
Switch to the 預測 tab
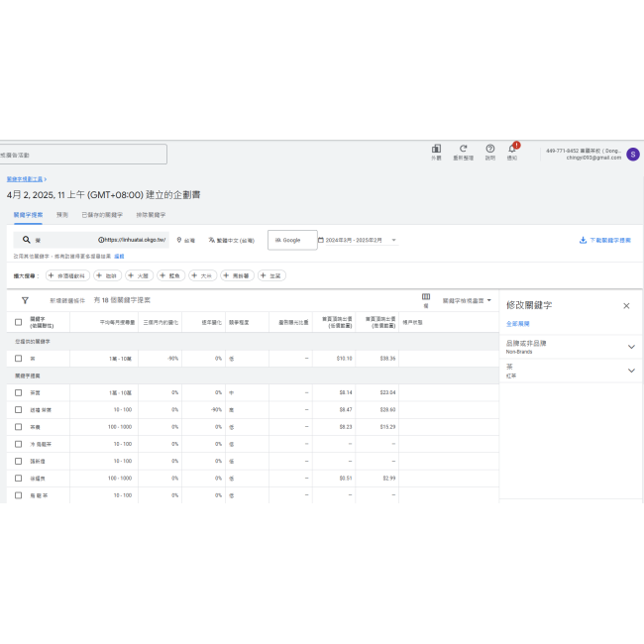[x=62, y=214]
